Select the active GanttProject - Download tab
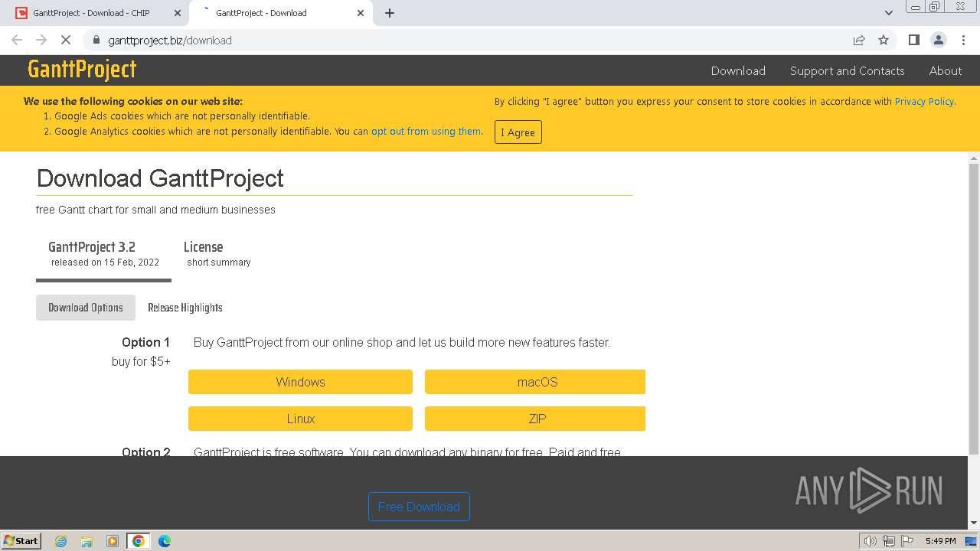 tap(261, 13)
